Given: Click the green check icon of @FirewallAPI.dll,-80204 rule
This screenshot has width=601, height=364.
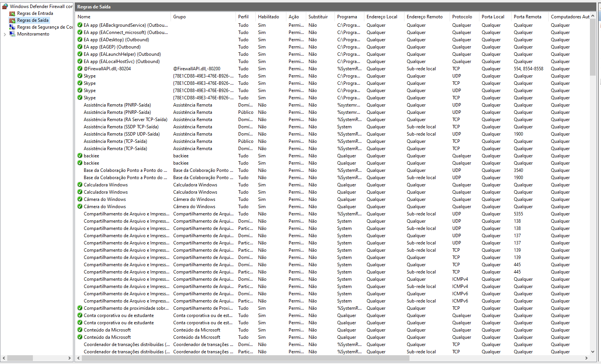Looking at the screenshot, I should tap(80, 69).
